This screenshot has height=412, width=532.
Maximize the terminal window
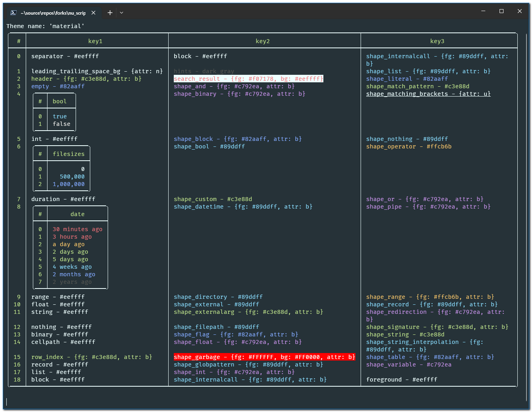pyautogui.click(x=502, y=11)
